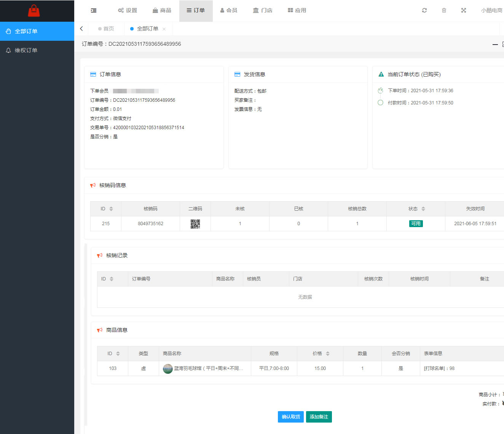
Task: Open the 门店 menu
Action: (x=263, y=11)
